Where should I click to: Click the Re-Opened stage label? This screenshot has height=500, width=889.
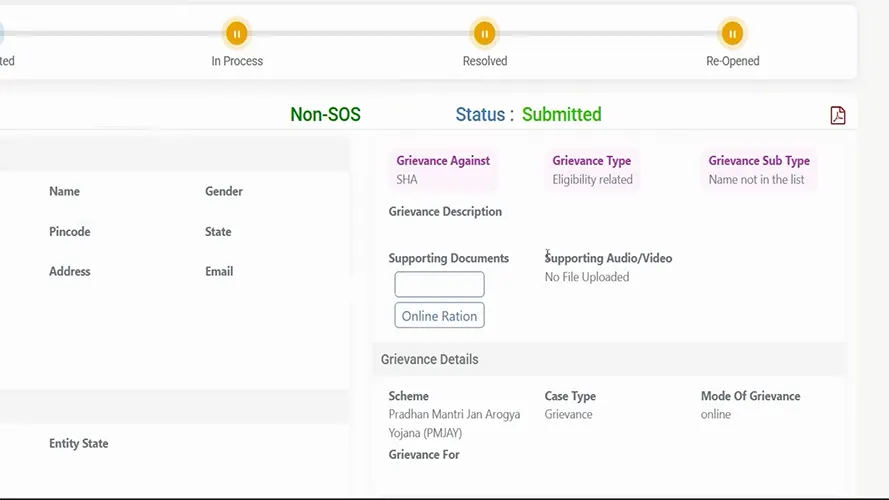(733, 61)
